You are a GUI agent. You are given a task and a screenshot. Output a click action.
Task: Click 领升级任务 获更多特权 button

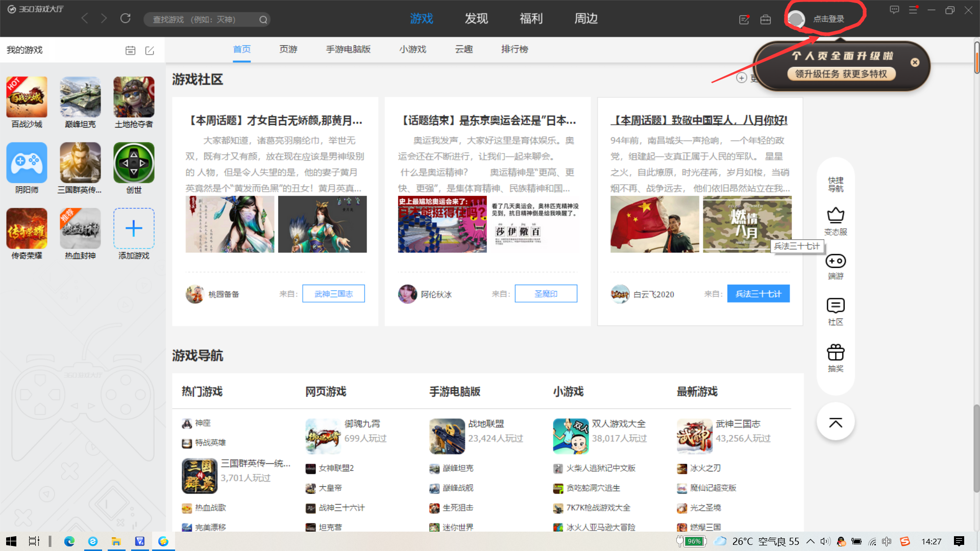(x=841, y=73)
